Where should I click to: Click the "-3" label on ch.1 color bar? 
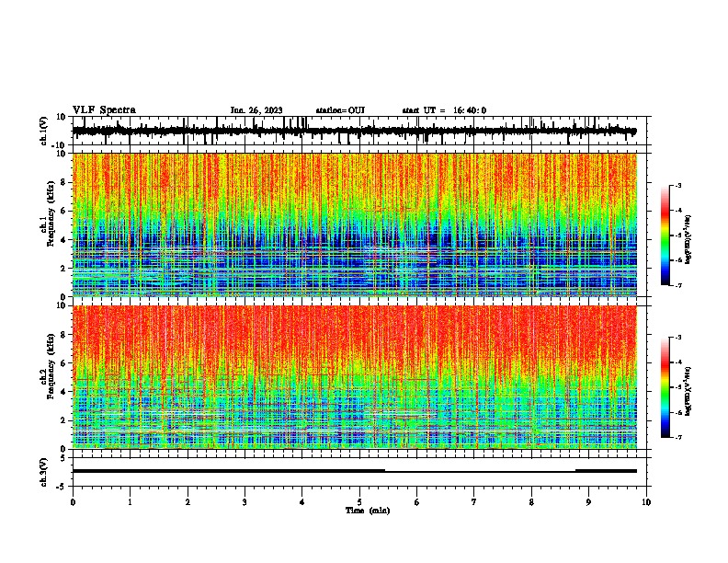pyautogui.click(x=677, y=185)
